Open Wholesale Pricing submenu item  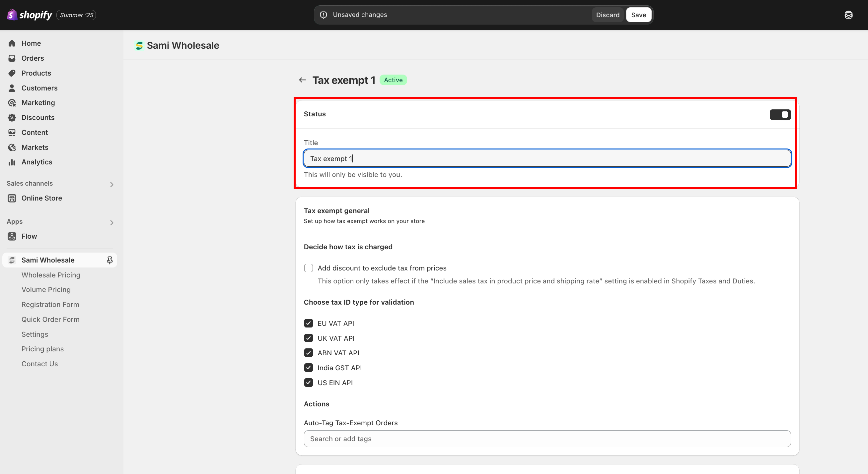(x=51, y=275)
